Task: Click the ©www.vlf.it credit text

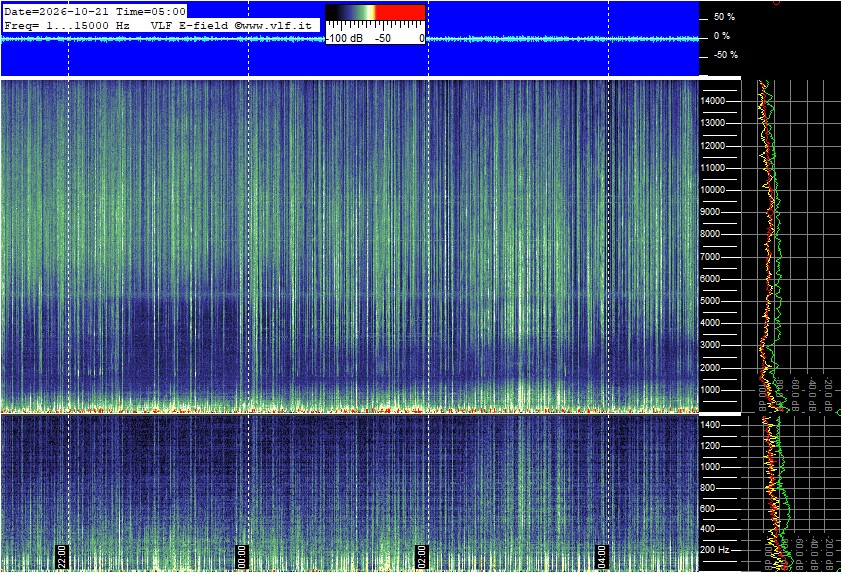Action: [273, 25]
